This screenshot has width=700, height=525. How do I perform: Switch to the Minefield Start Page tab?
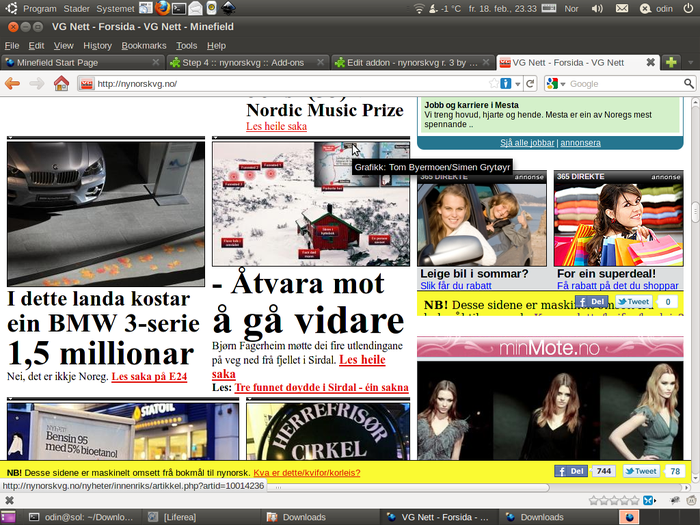pyautogui.click(x=82, y=62)
